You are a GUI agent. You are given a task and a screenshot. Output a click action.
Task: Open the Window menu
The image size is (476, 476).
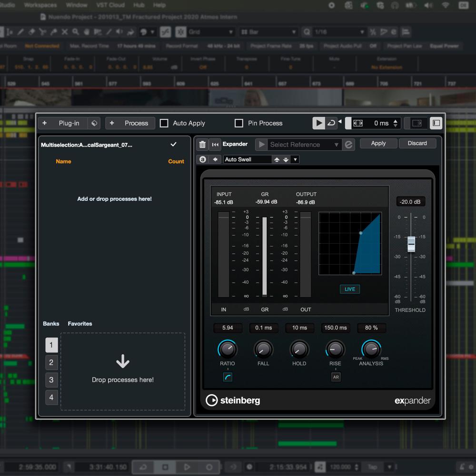point(77,5)
